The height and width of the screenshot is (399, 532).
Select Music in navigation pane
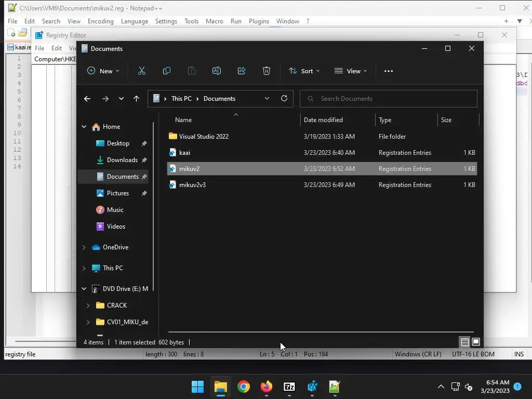(116, 210)
